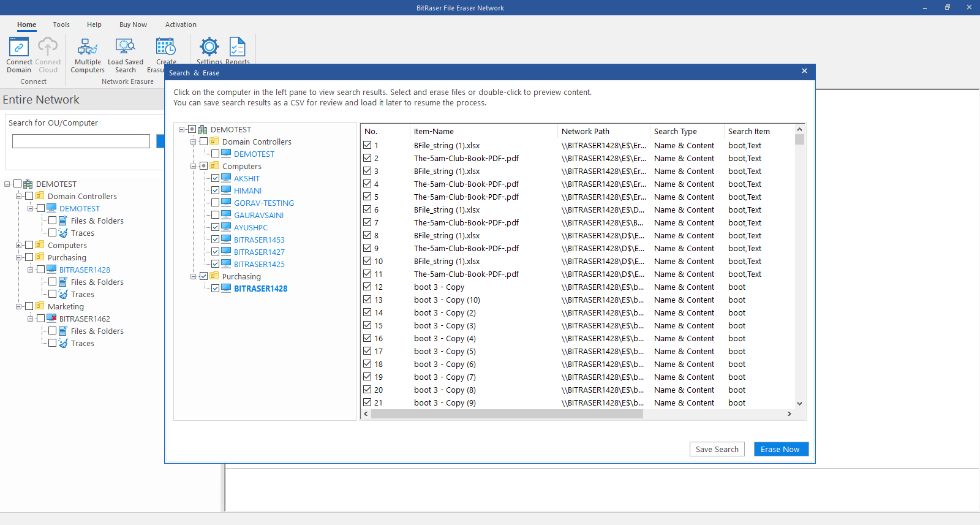This screenshot has width=980, height=525.
Task: Sort by Search Type column header
Action: click(687, 131)
